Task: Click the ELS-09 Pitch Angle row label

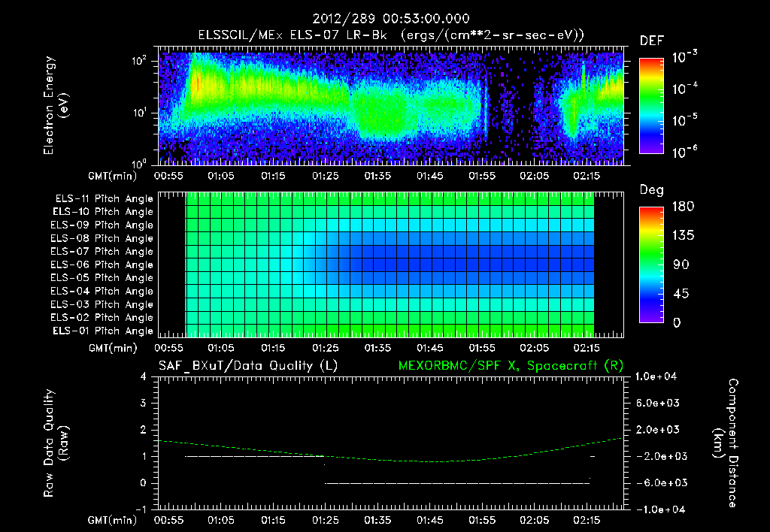Action: coord(102,225)
